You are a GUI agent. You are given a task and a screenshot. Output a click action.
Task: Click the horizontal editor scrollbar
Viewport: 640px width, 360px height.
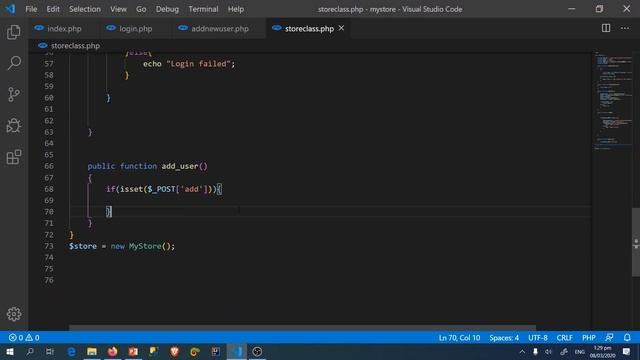(302, 328)
